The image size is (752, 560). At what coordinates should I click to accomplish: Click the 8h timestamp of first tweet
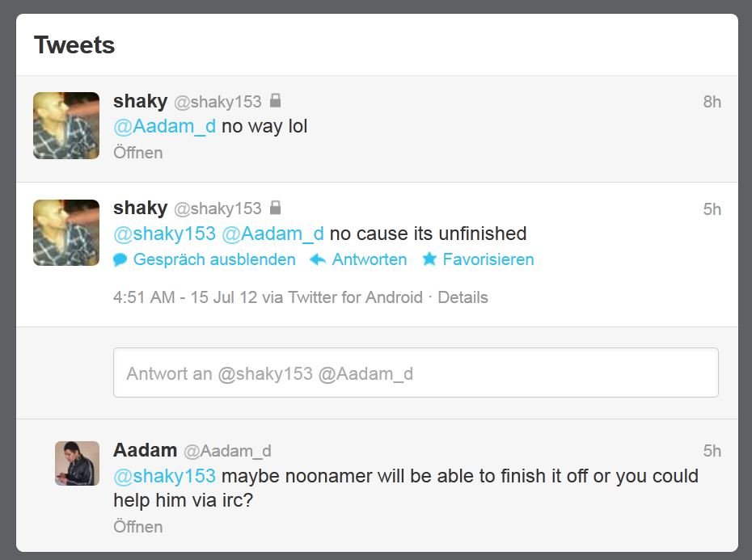pos(712,102)
